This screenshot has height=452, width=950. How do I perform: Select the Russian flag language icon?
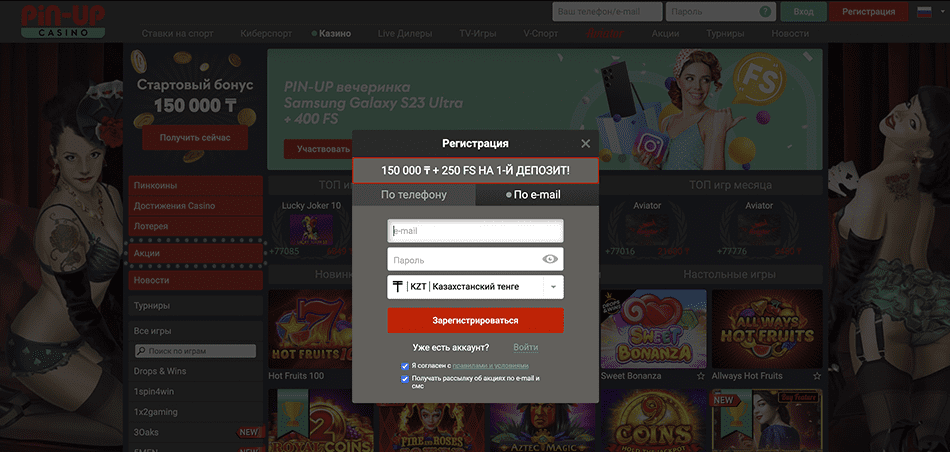point(924,12)
